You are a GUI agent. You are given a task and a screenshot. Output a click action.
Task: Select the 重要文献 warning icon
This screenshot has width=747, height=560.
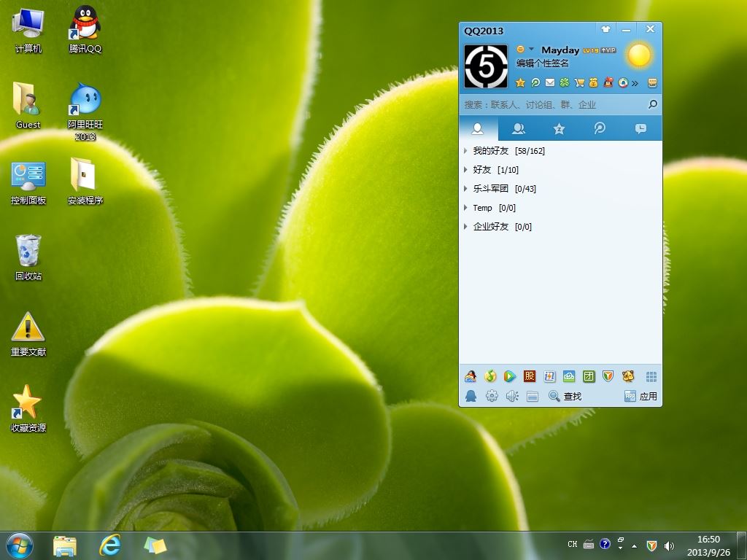click(x=28, y=334)
